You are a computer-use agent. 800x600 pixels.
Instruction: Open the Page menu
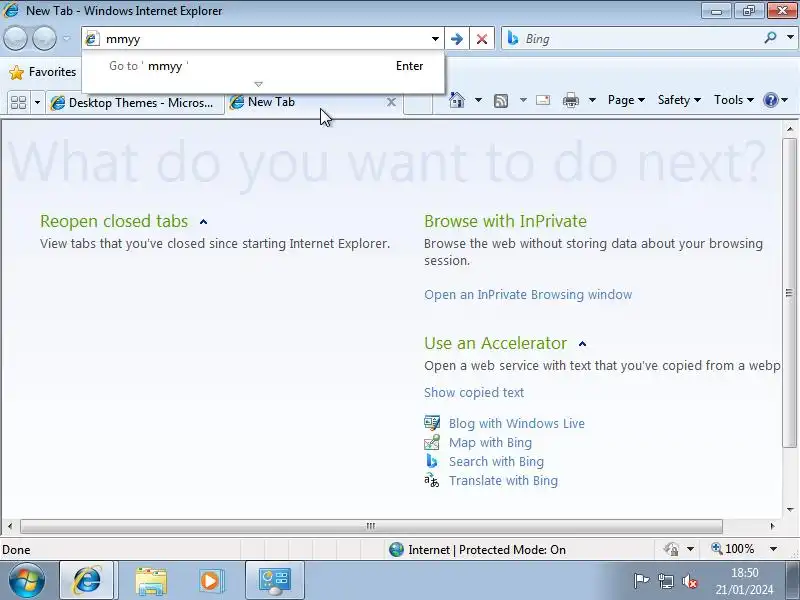626,100
